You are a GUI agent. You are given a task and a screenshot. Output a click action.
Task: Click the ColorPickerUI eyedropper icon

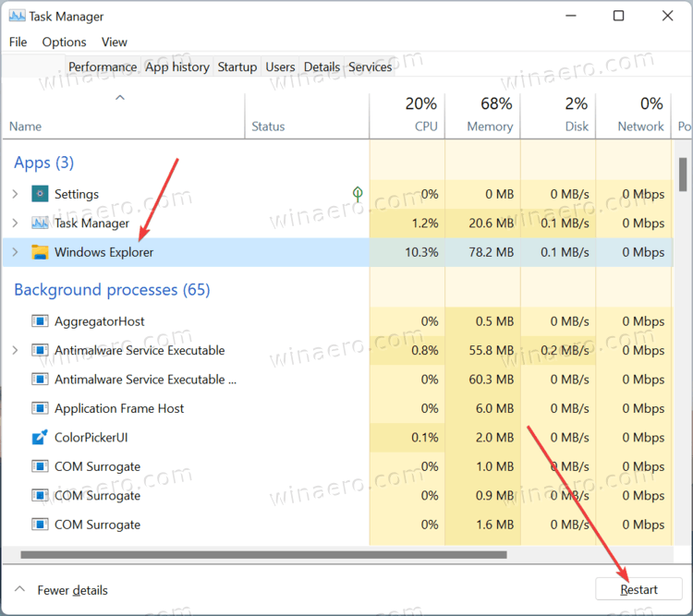(40, 437)
